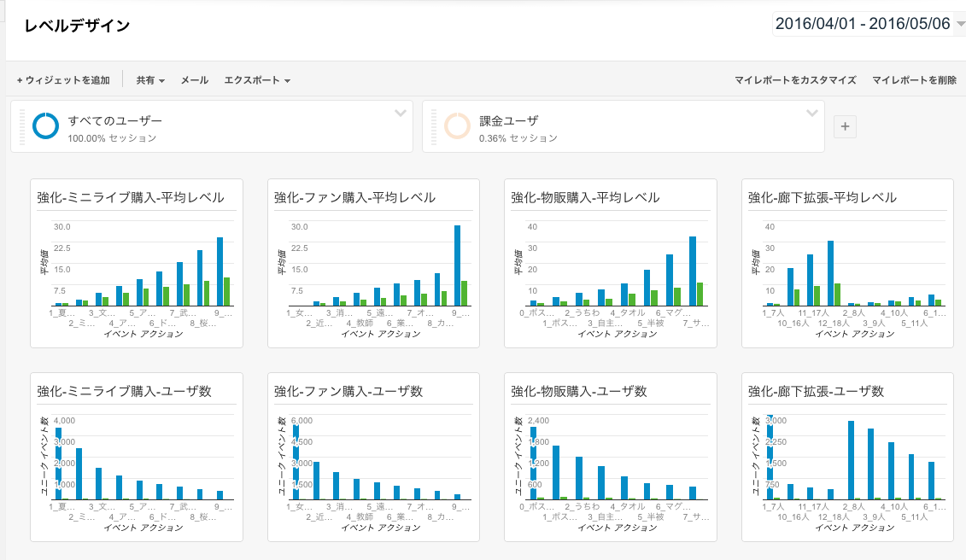Click the 強化-物販購入-ユーザ数 widget title
The height and width of the screenshot is (560, 966).
pos(579,391)
